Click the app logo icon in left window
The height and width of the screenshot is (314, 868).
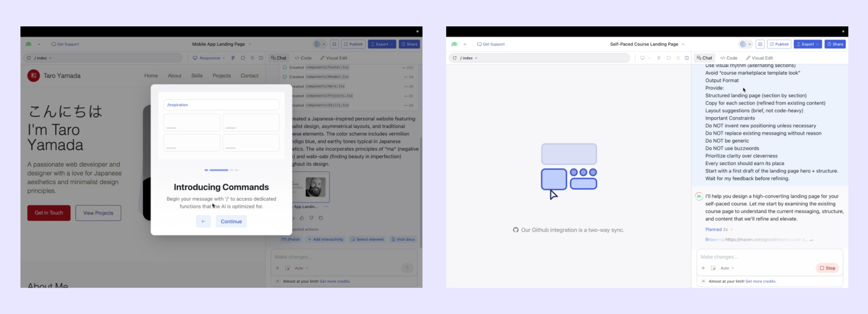[x=29, y=44]
